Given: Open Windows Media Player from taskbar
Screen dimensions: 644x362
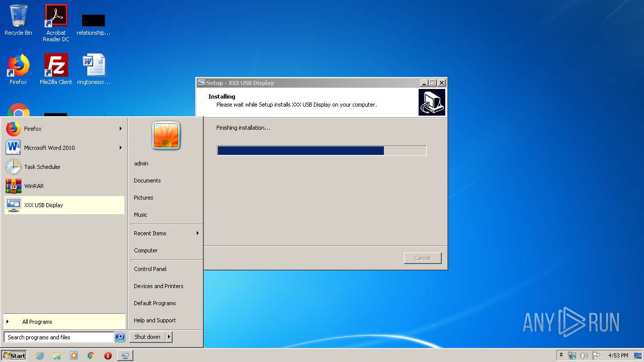Looking at the screenshot, I should click(x=74, y=355).
